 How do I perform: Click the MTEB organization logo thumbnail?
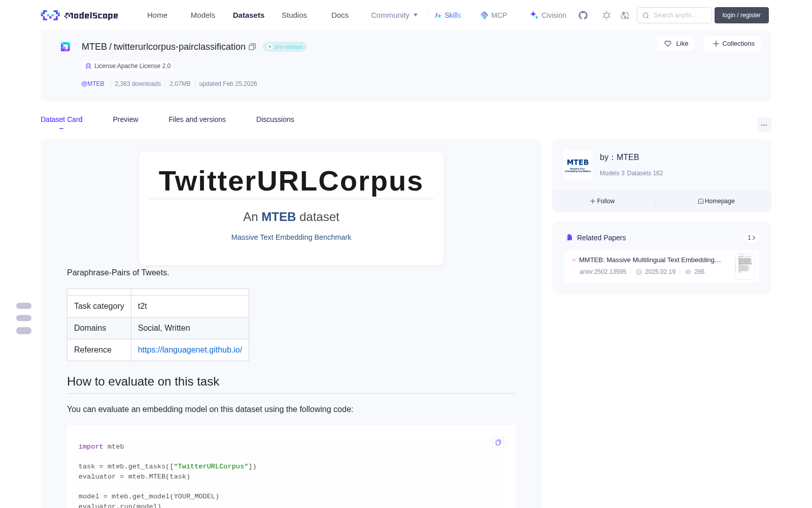coord(578,165)
